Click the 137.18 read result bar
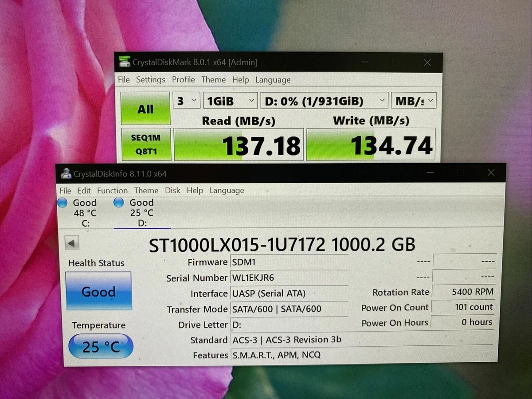 tap(239, 145)
